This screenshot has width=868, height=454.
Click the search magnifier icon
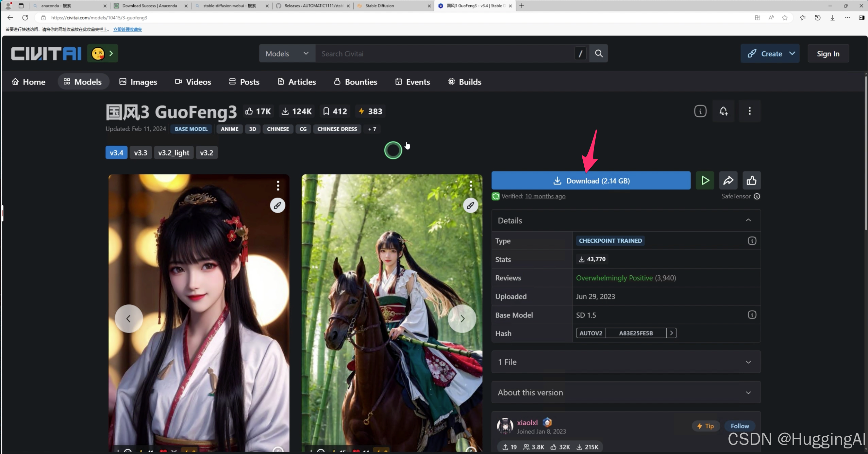[x=598, y=53]
